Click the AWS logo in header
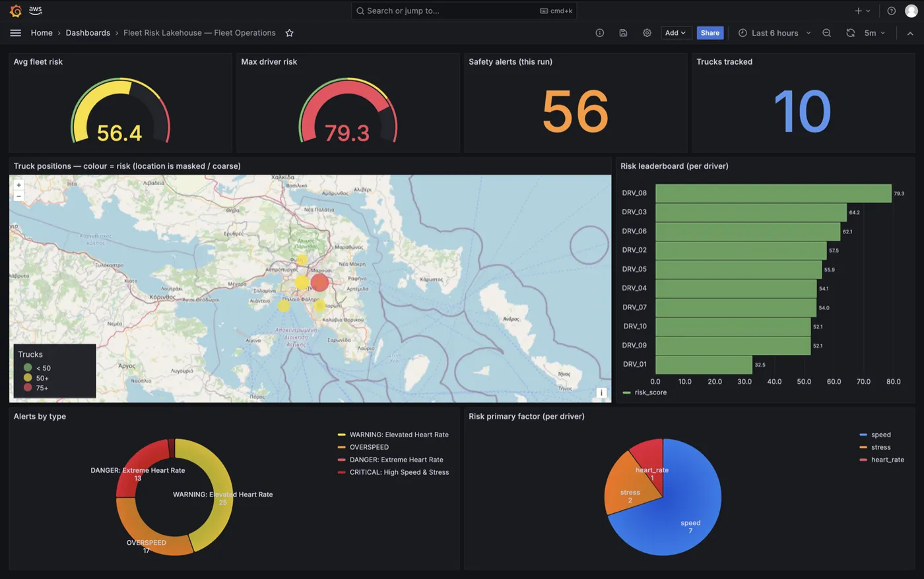Viewport: 924px width, 579px height. tap(35, 10)
